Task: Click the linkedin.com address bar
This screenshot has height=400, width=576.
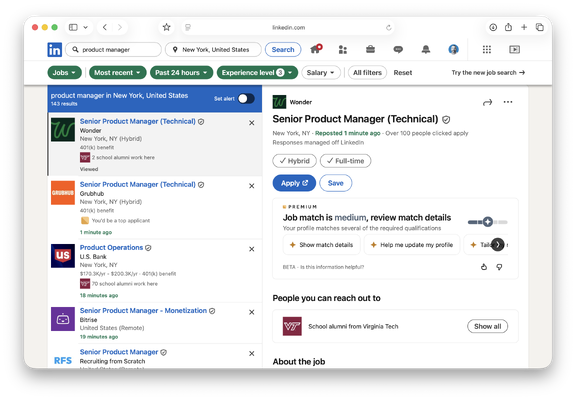Action: (288, 28)
